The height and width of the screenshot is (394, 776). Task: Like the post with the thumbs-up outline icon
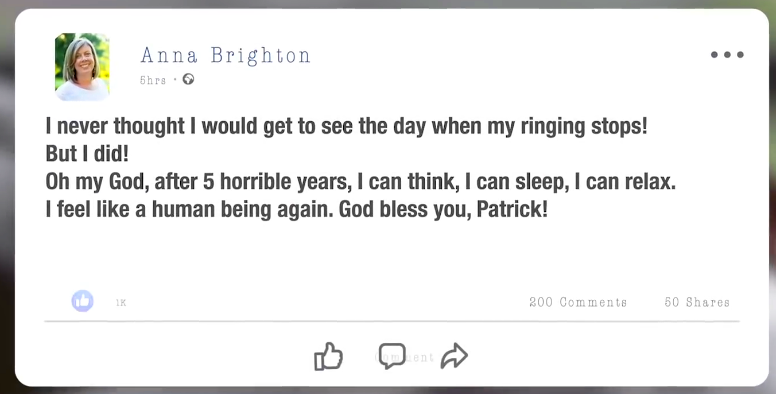click(x=329, y=356)
